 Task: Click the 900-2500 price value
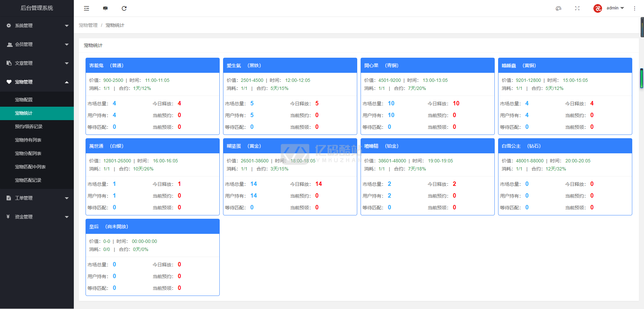[113, 80]
